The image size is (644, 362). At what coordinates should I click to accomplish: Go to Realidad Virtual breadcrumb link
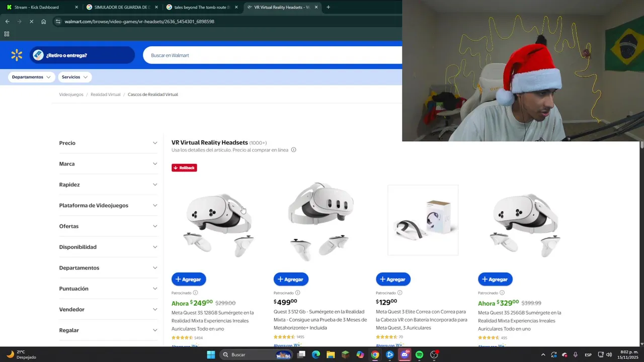105,95
